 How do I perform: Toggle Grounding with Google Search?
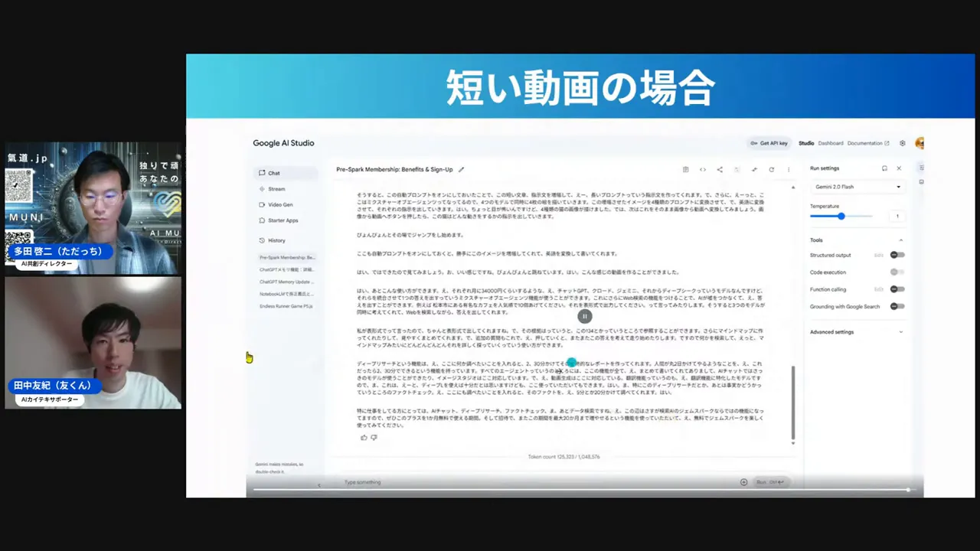click(897, 306)
